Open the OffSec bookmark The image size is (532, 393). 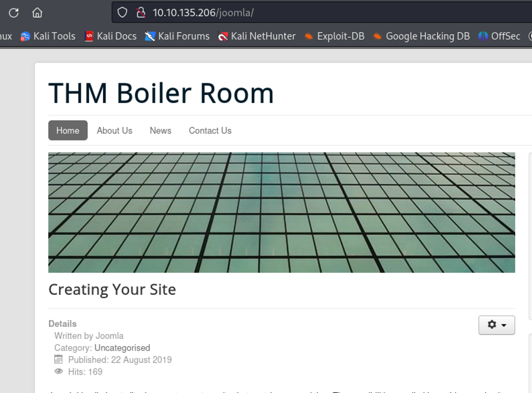pos(501,36)
